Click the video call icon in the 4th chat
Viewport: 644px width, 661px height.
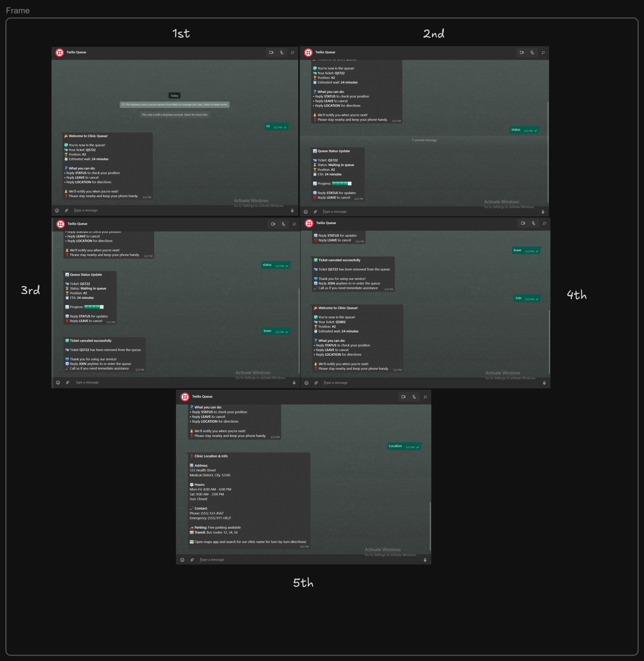click(x=523, y=223)
